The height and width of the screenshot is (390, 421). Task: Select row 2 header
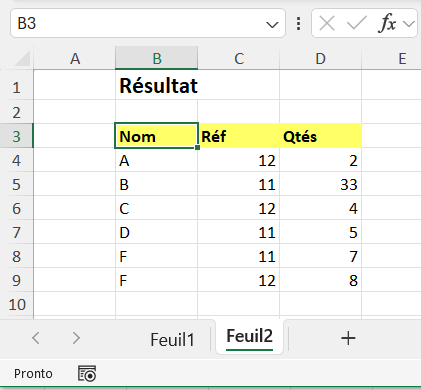(x=16, y=112)
